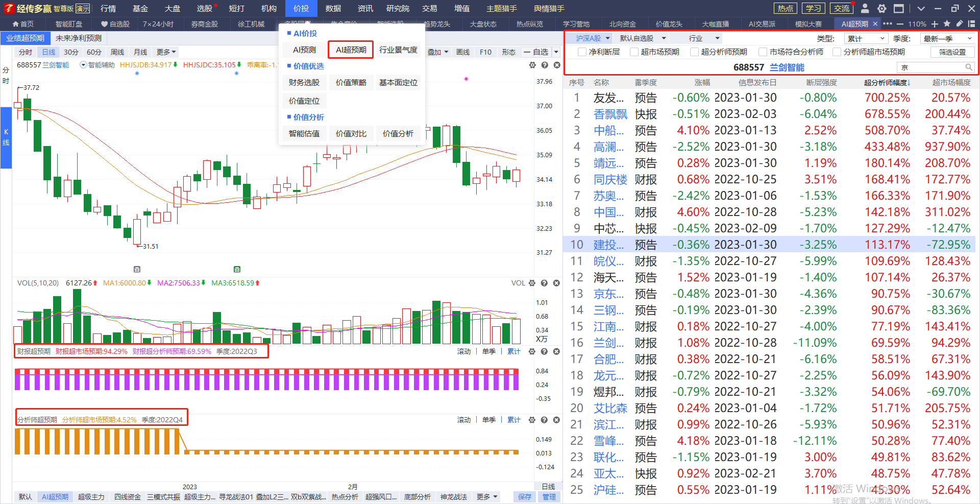This screenshot has height=504, width=980.
Task: Open the user account icon
Action: [x=865, y=8]
